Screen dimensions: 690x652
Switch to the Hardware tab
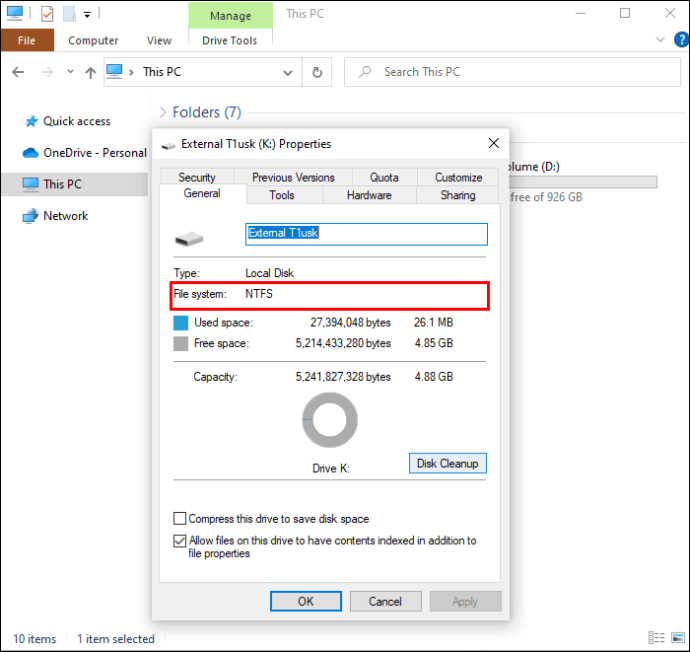[369, 195]
